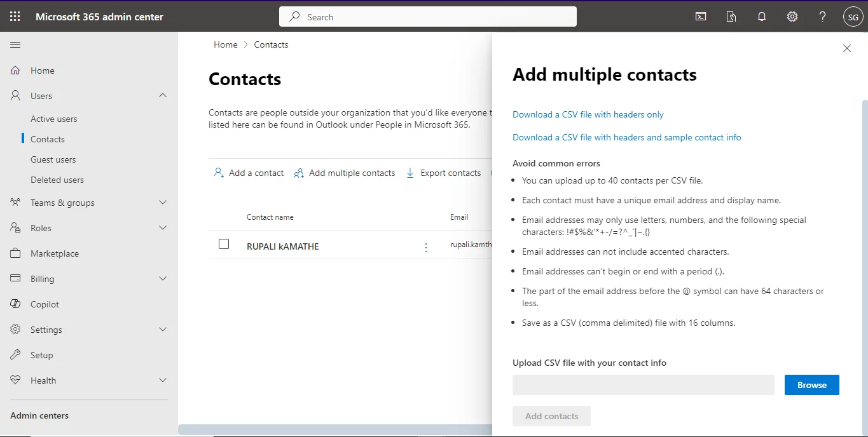Open Setup in the sidebar
Screen dimensions: 868x437
42,355
